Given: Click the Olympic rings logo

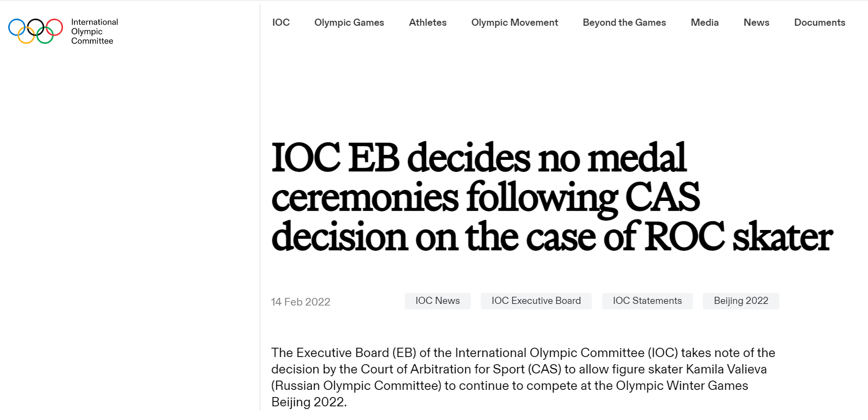Looking at the screenshot, I should click(36, 31).
